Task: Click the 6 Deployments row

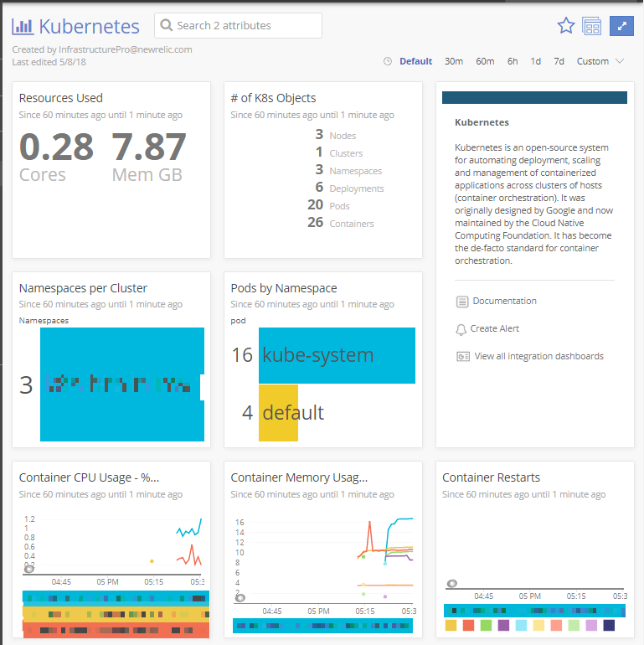Action: click(349, 188)
